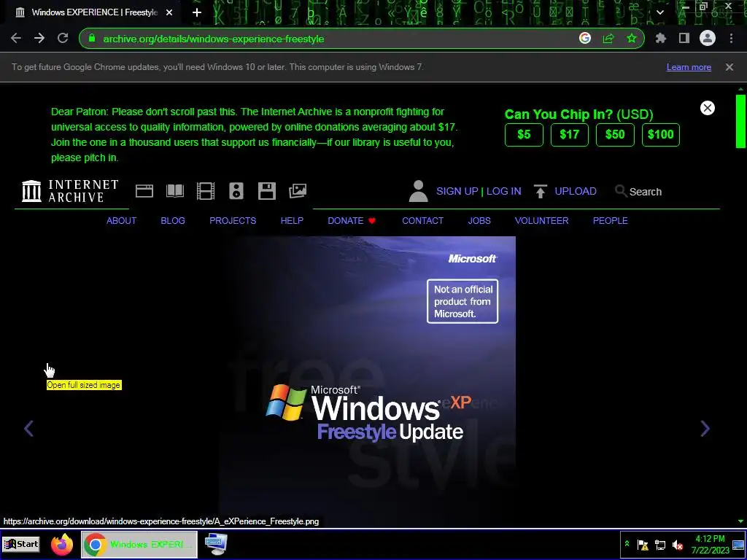Open the Video film-strip icon
This screenshot has width=747, height=560.
point(206,191)
